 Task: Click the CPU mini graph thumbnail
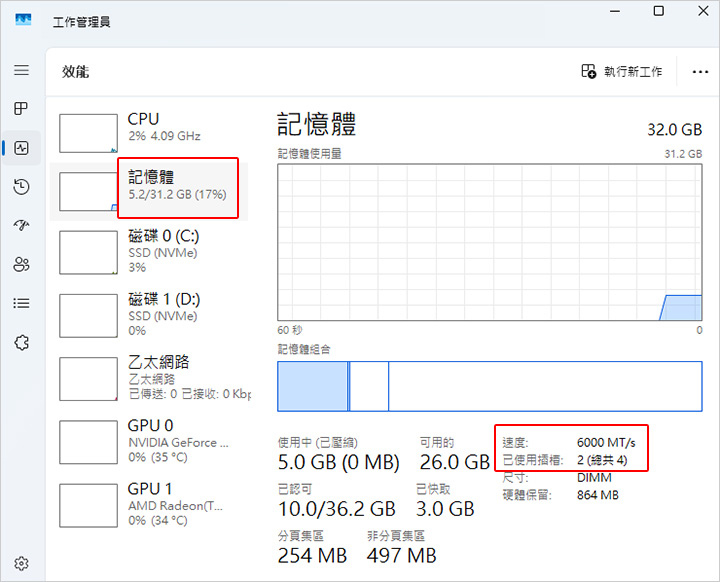click(88, 133)
